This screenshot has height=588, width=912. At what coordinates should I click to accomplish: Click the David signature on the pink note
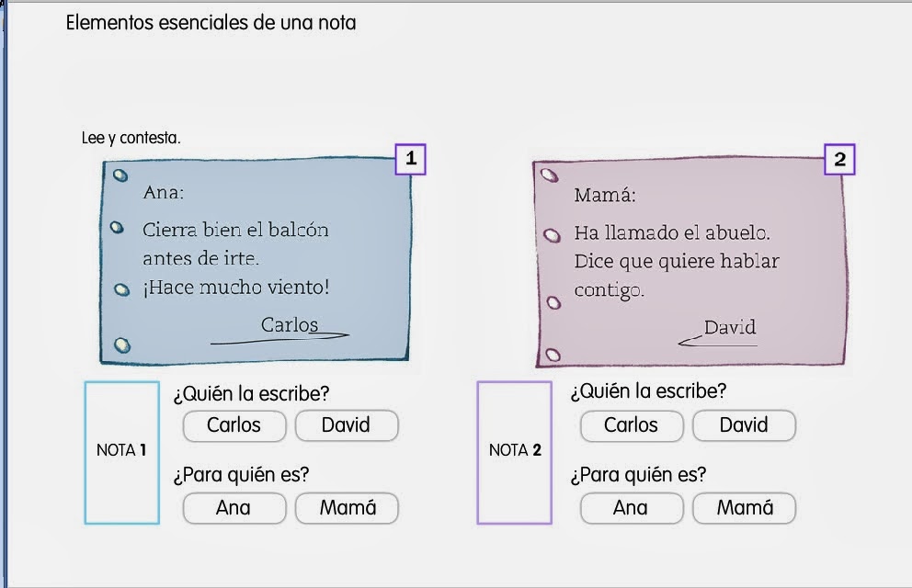[x=731, y=326]
